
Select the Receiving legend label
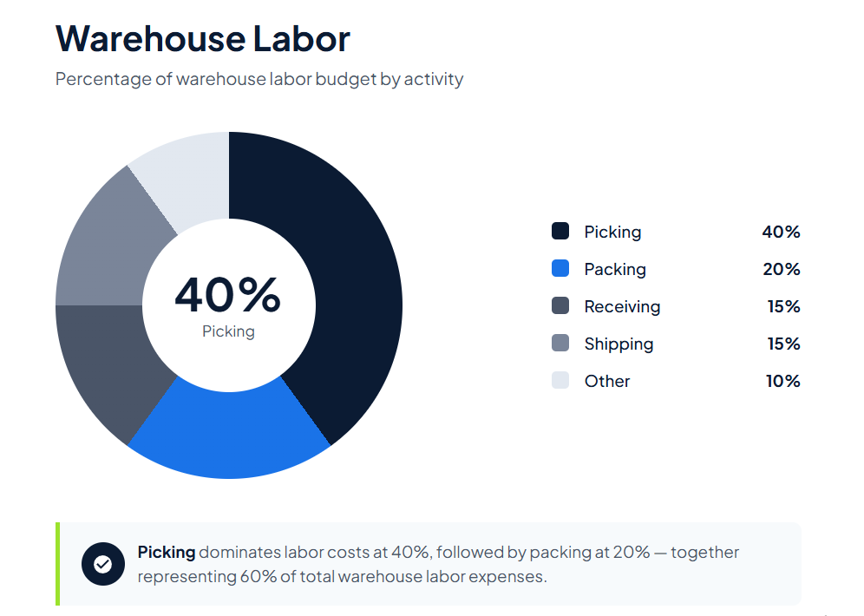(x=622, y=306)
